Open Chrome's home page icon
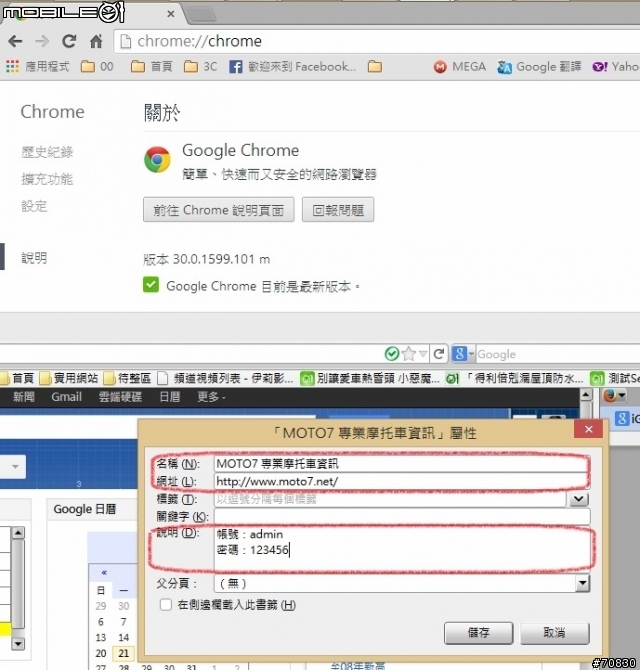640x671 pixels. [x=96, y=42]
